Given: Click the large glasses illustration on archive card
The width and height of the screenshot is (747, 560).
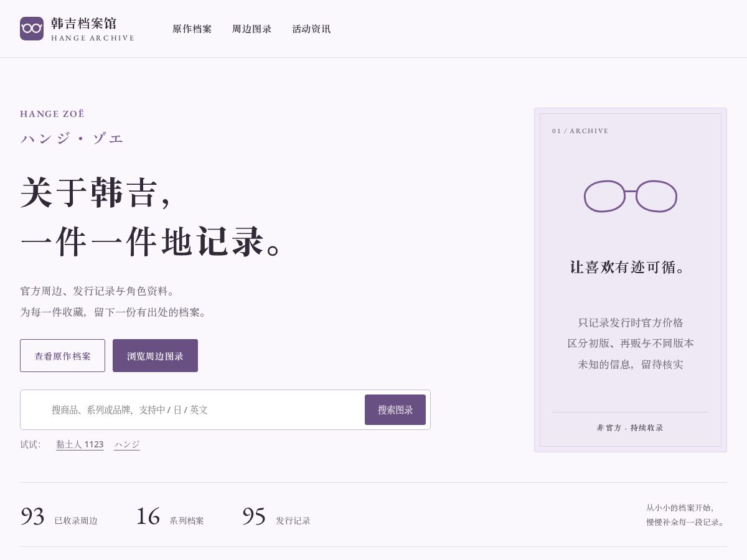Looking at the screenshot, I should click(x=630, y=197).
